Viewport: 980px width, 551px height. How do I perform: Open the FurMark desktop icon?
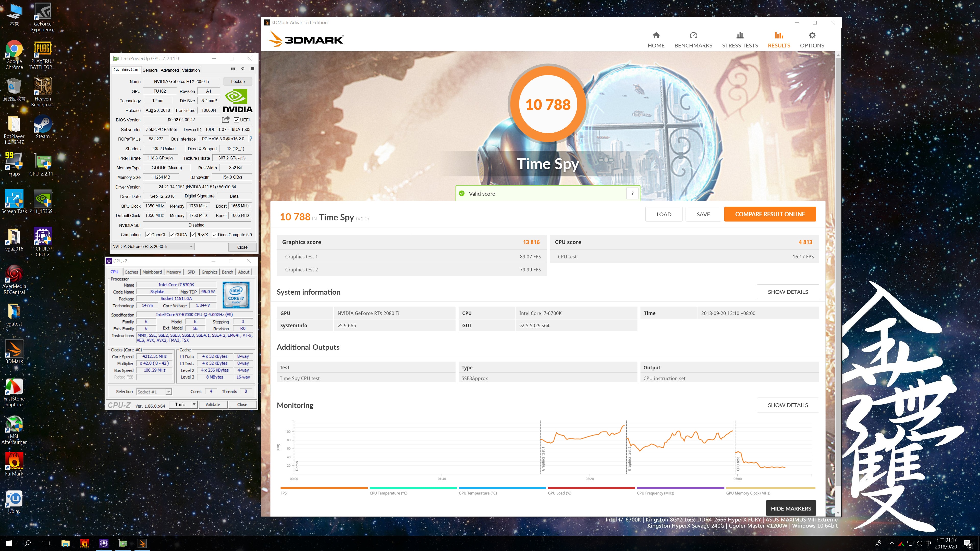(x=14, y=464)
